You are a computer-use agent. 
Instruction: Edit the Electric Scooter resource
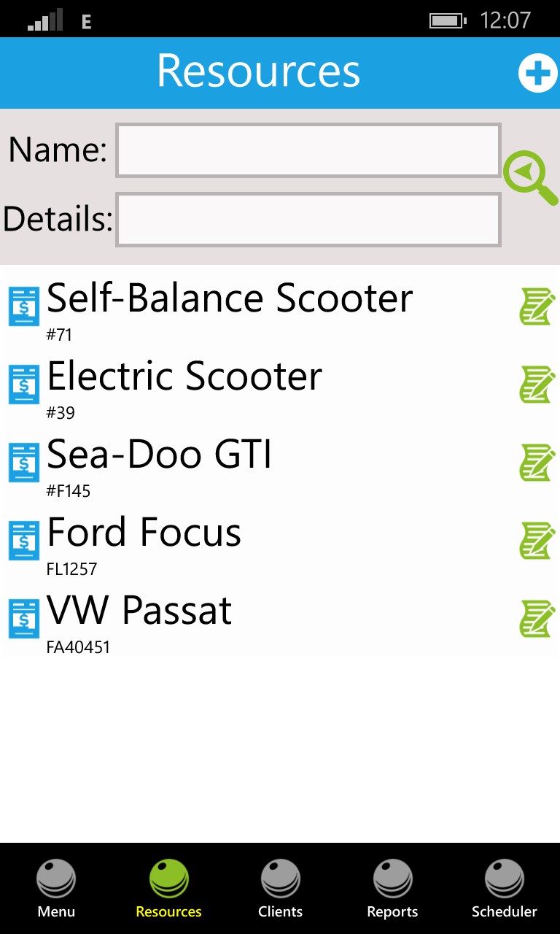click(537, 385)
